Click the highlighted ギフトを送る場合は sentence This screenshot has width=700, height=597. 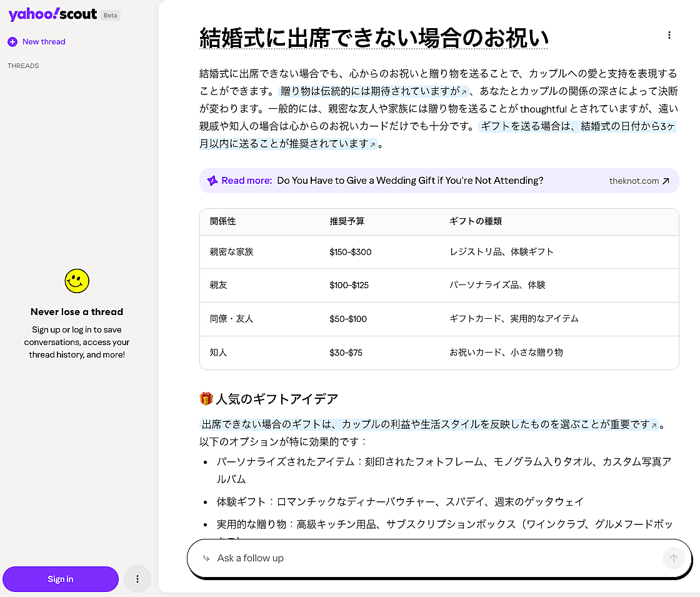coord(576,126)
